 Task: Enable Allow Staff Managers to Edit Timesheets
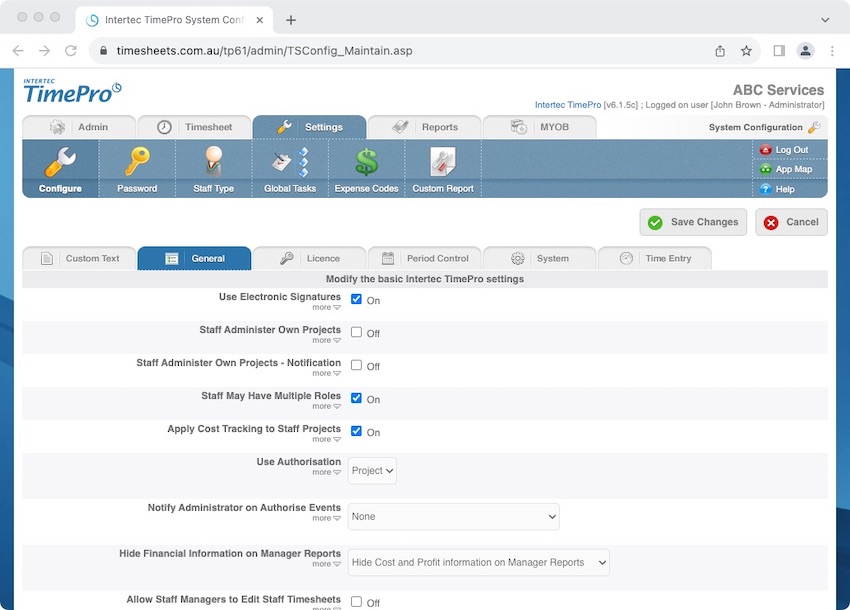[356, 602]
